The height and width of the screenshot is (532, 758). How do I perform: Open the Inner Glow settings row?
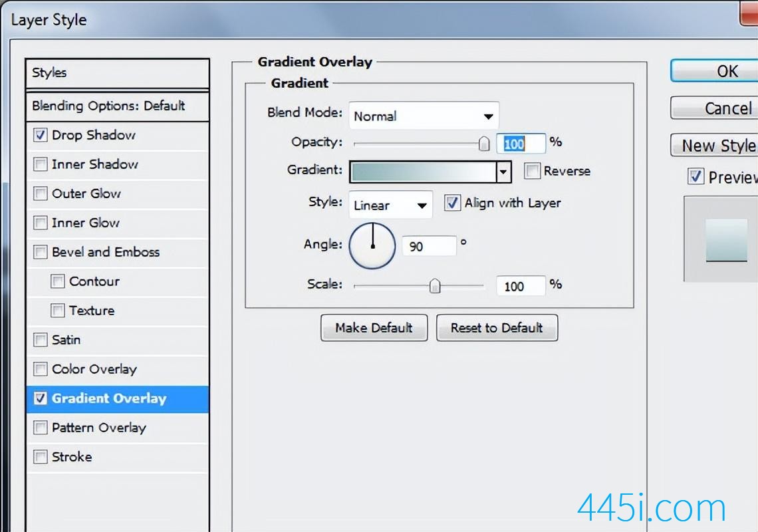(x=118, y=223)
